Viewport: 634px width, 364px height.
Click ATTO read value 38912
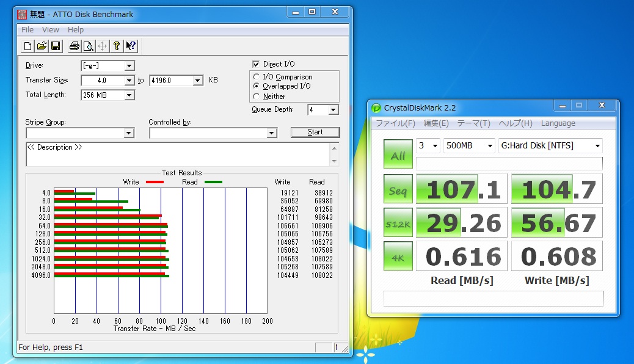click(324, 194)
